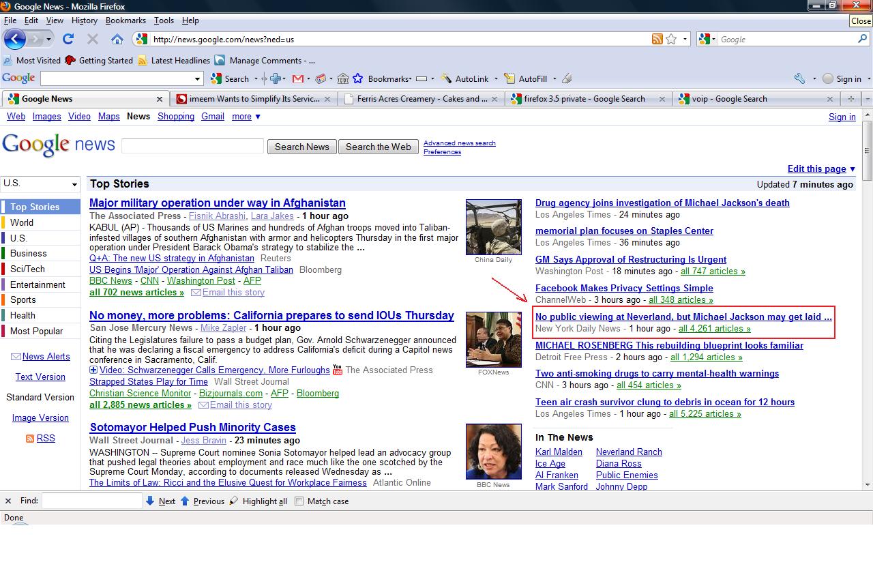Viewport: 873px width, 588px height.
Task: Click the RSS feed icon in address bar
Action: pyautogui.click(x=657, y=39)
